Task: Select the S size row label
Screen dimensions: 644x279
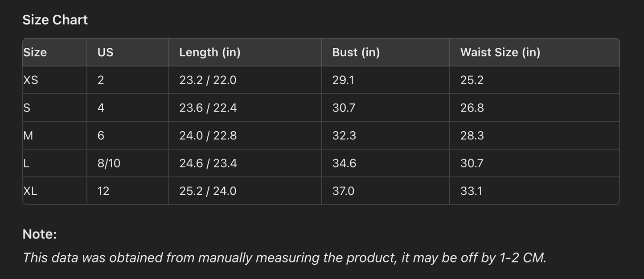Action: click(27, 108)
